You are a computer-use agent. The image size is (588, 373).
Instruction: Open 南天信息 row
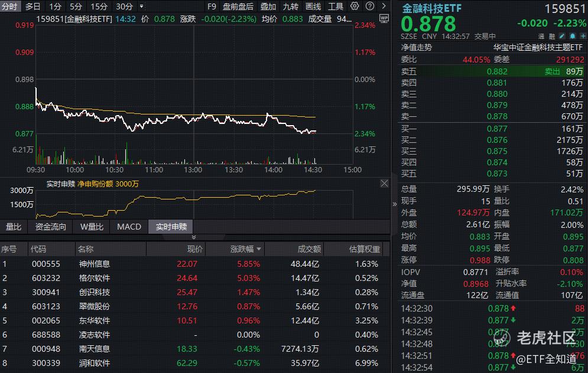pos(194,349)
